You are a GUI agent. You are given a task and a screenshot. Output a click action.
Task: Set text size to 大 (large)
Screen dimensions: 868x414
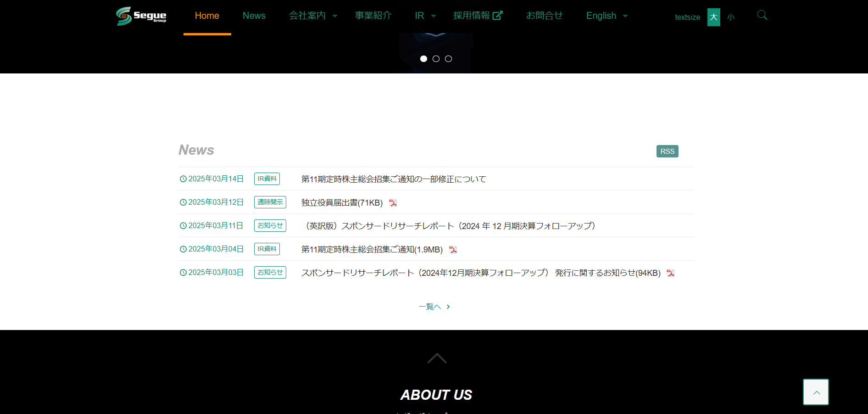click(x=713, y=17)
